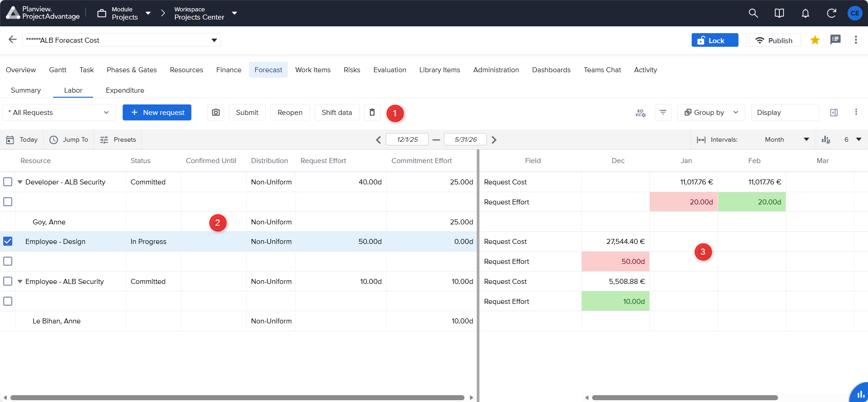Go back using the left arrow

(12, 40)
